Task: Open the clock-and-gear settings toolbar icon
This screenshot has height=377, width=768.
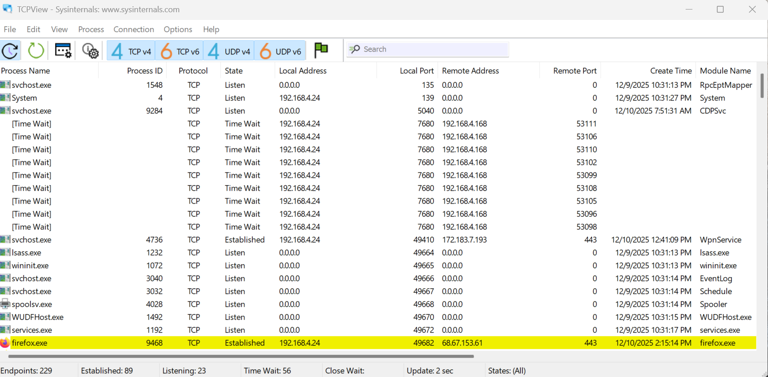Action: coord(91,50)
